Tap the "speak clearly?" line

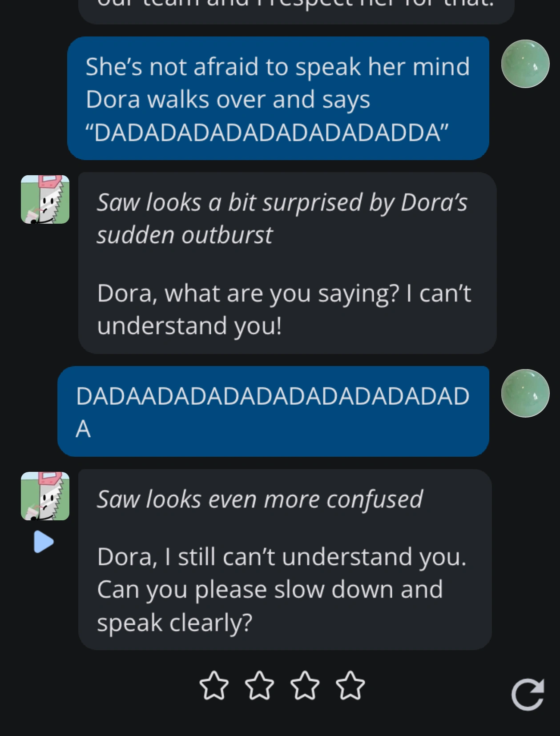[x=174, y=622]
